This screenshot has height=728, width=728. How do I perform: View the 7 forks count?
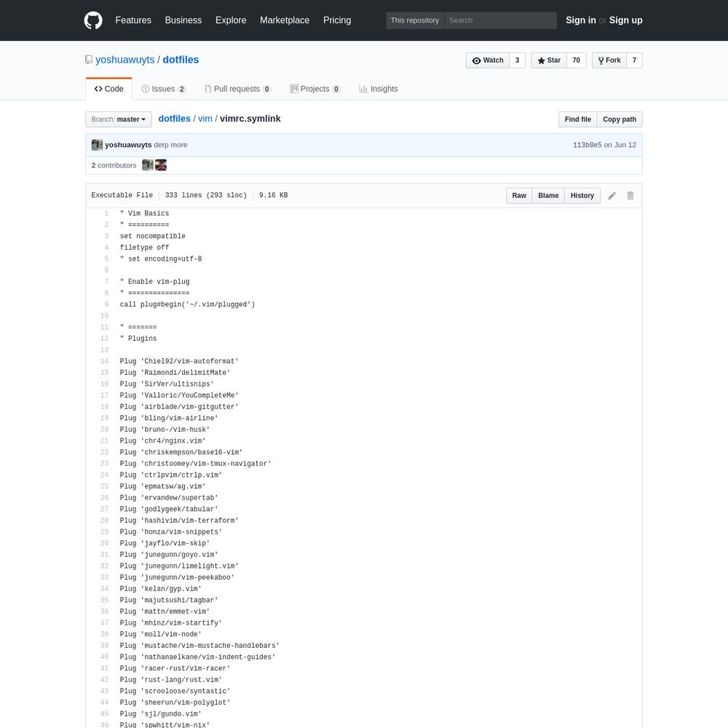click(634, 60)
